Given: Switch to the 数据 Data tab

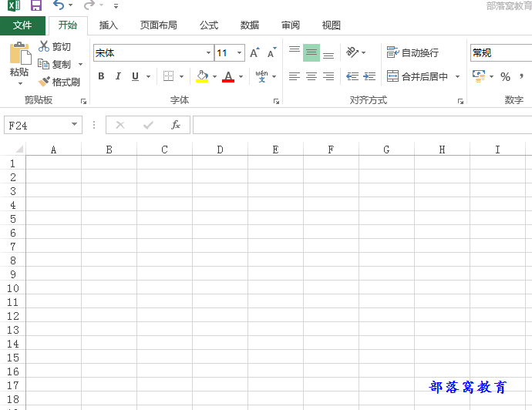Looking at the screenshot, I should [x=250, y=25].
